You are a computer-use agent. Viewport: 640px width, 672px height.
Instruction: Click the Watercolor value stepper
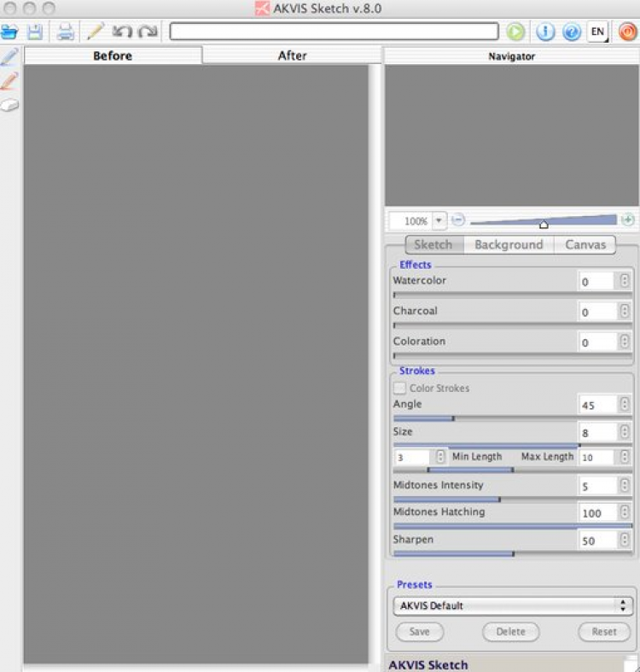[x=625, y=280]
